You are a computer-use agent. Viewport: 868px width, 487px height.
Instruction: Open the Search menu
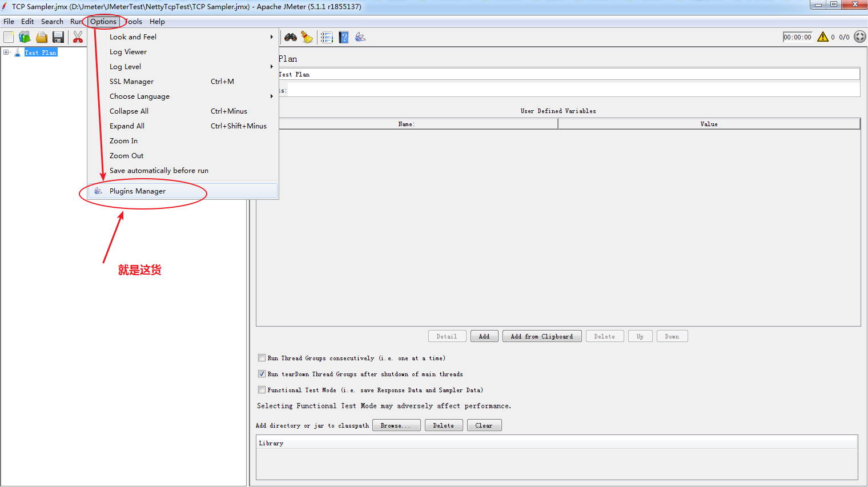pos(52,22)
